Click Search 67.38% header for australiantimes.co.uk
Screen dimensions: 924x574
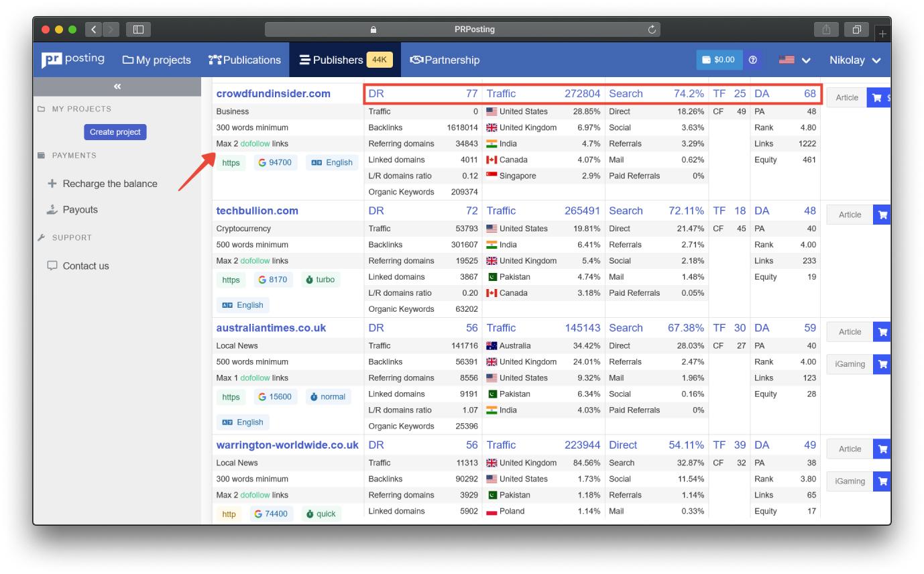pyautogui.click(x=656, y=328)
